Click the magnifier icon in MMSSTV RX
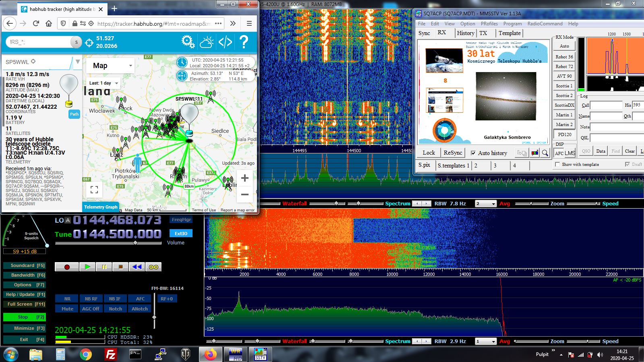 point(545,153)
